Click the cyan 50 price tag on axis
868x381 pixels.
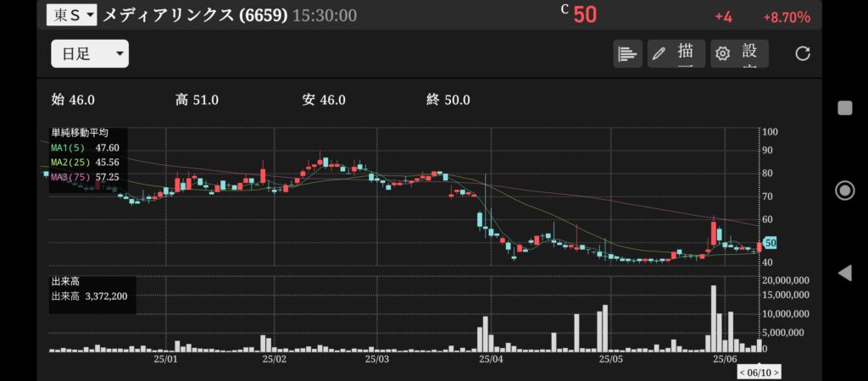(x=770, y=243)
